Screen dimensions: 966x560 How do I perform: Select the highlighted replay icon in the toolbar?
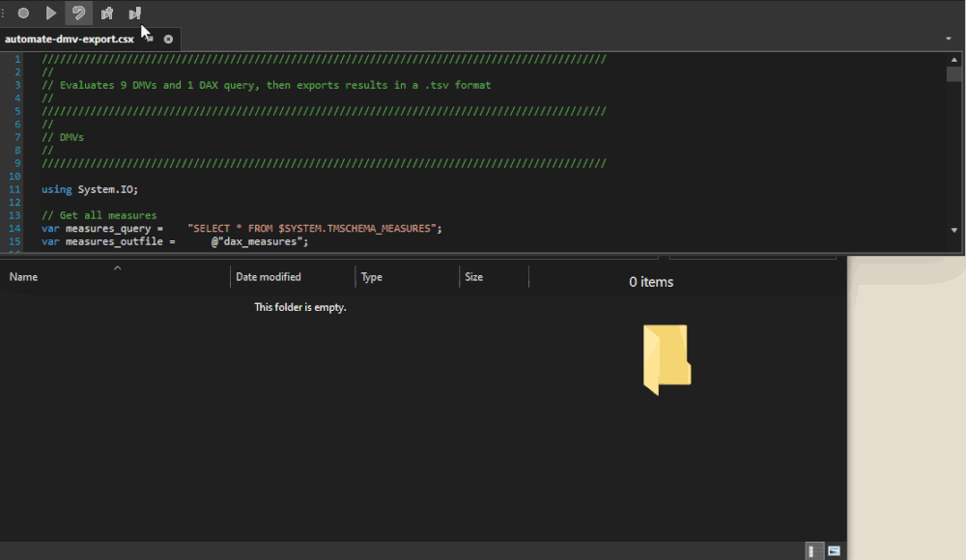(78, 13)
